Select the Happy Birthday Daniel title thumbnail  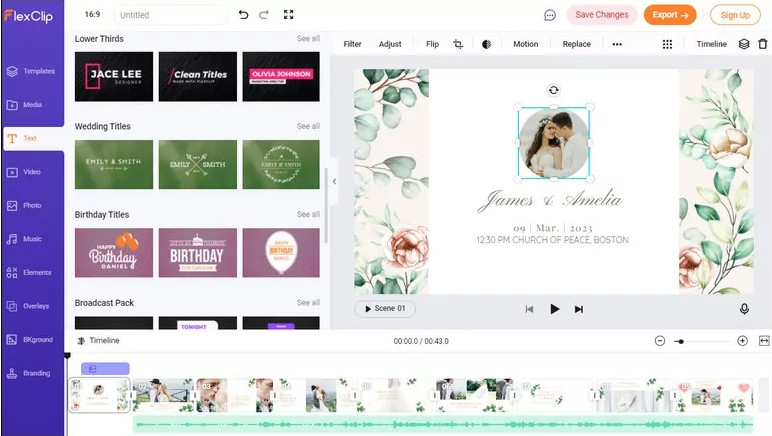pos(114,253)
